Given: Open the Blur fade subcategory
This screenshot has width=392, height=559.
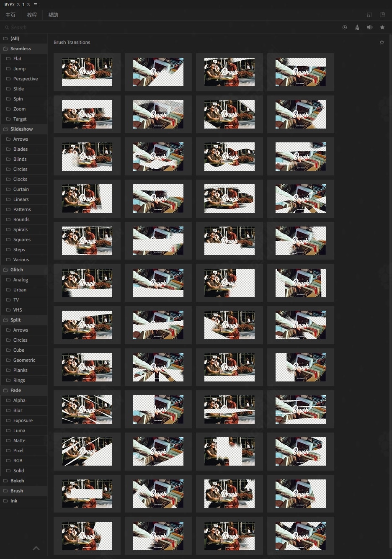Looking at the screenshot, I should pos(23,410).
